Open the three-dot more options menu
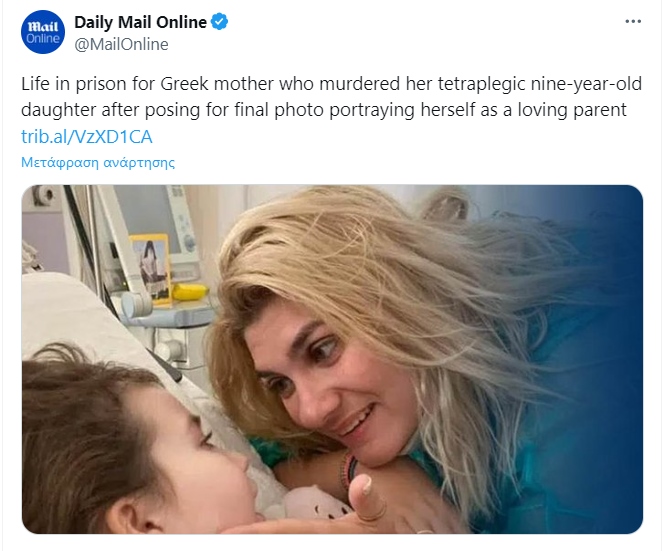The width and height of the screenshot is (670, 551). pyautogui.click(x=633, y=21)
